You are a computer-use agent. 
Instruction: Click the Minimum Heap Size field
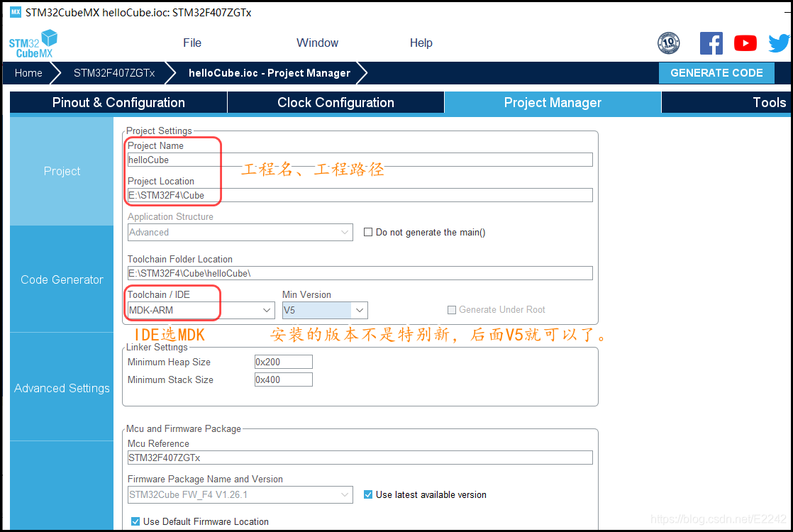click(283, 362)
